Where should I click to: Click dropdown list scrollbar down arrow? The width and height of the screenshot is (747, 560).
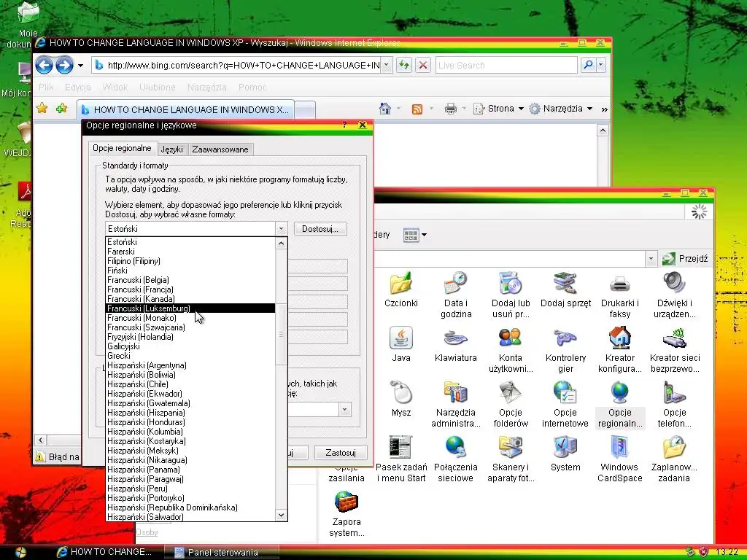pyautogui.click(x=281, y=515)
